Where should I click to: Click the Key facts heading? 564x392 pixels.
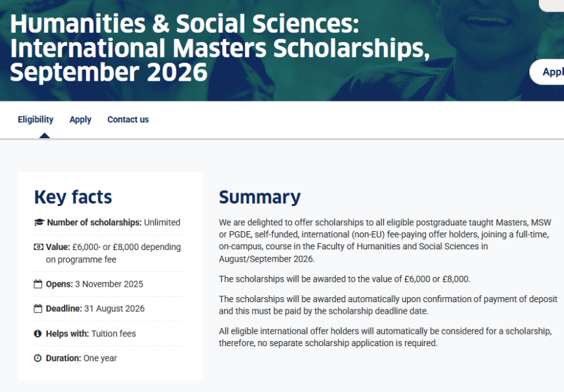click(x=73, y=197)
